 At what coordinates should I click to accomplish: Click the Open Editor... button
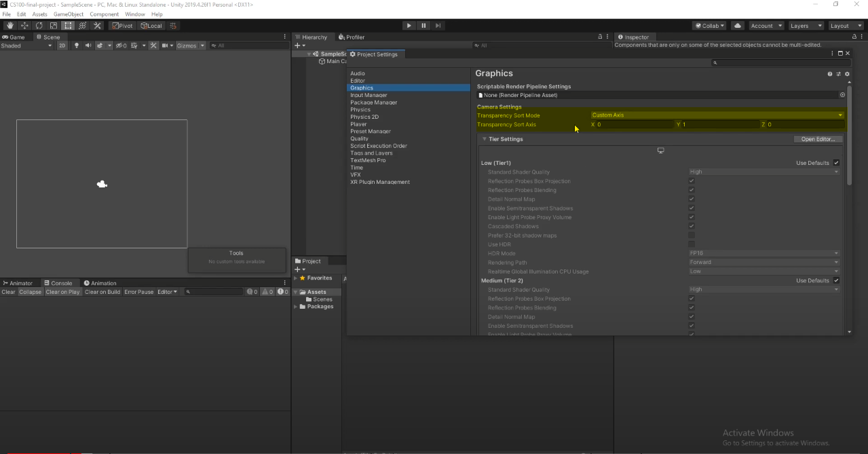818,139
